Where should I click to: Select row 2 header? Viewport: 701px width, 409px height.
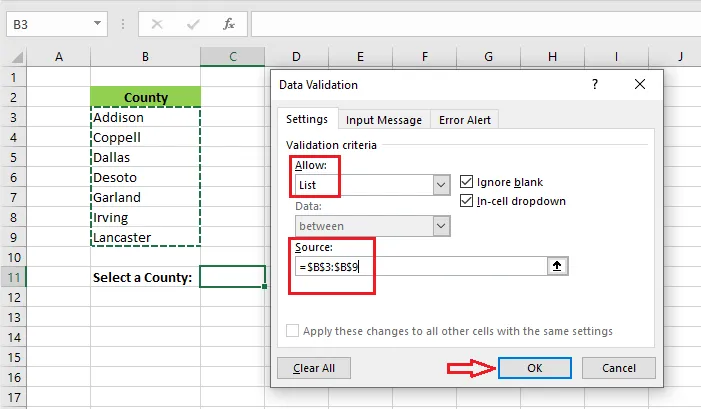[13, 97]
